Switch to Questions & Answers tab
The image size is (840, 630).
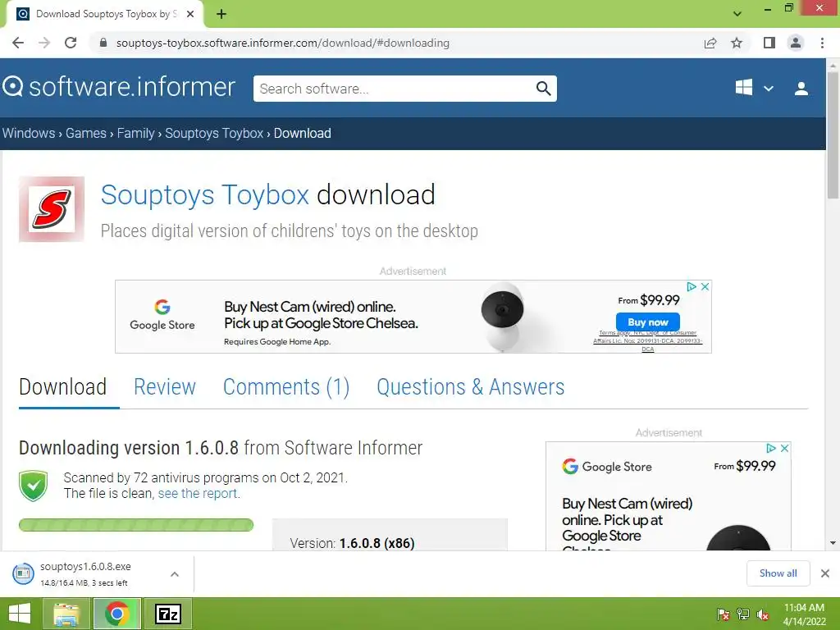pos(470,387)
